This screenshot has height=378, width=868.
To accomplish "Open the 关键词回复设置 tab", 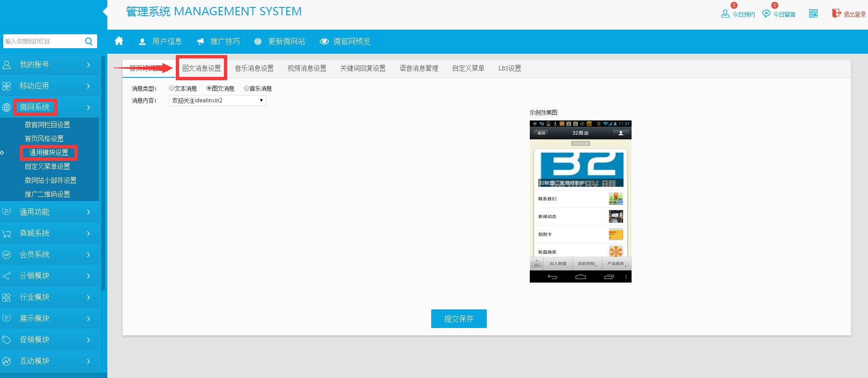I will (x=363, y=68).
